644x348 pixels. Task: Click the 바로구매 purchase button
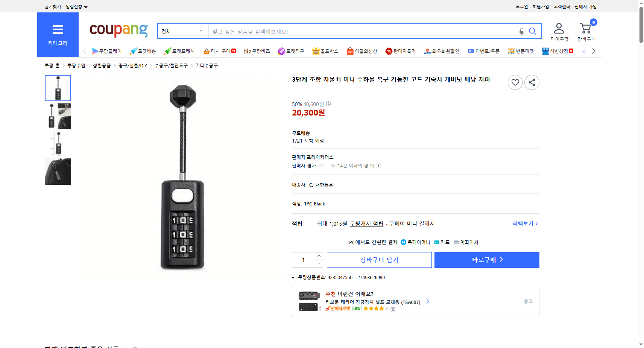487,260
